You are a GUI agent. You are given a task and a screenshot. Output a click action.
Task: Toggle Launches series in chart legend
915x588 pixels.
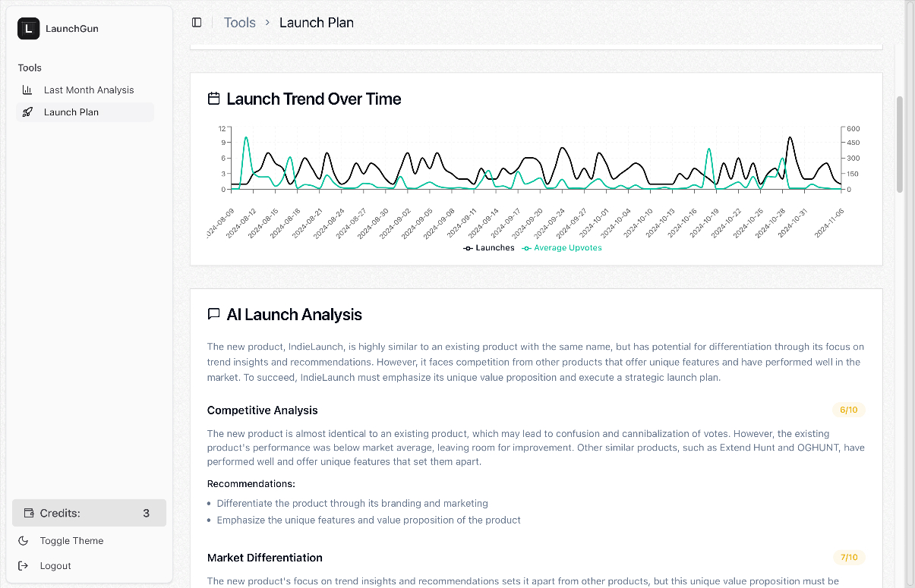point(489,247)
